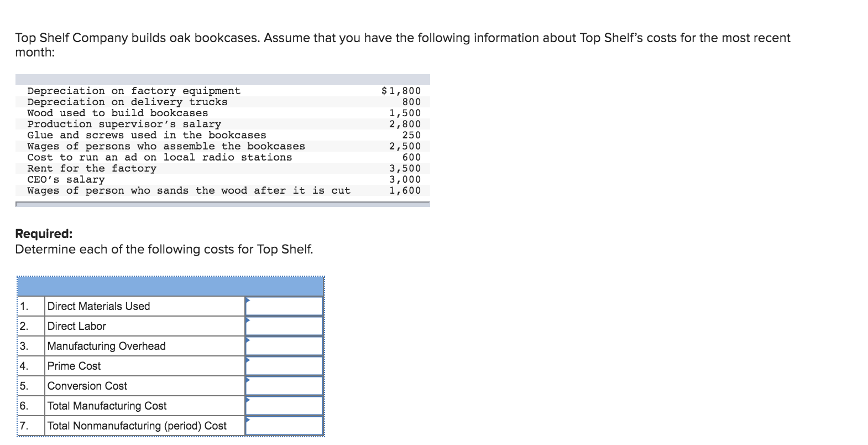This screenshot has width=868, height=445.
Task: Click the 800 delivery trucks amount
Action: pos(411,102)
